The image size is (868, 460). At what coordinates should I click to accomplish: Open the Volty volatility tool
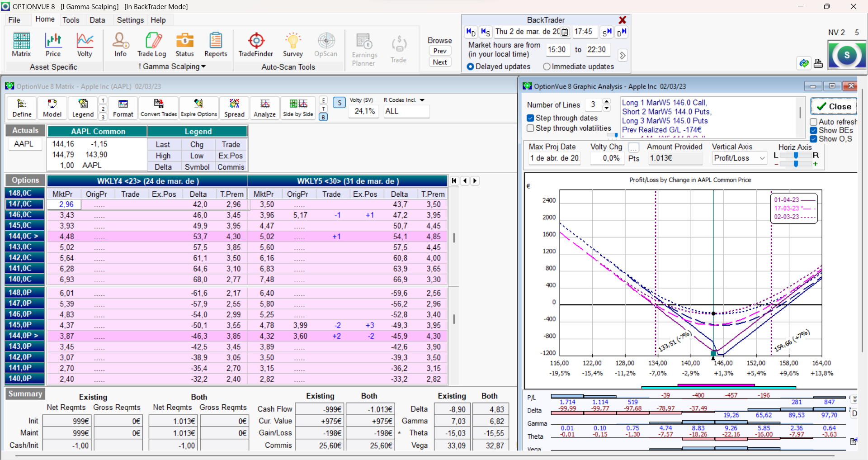(x=85, y=45)
